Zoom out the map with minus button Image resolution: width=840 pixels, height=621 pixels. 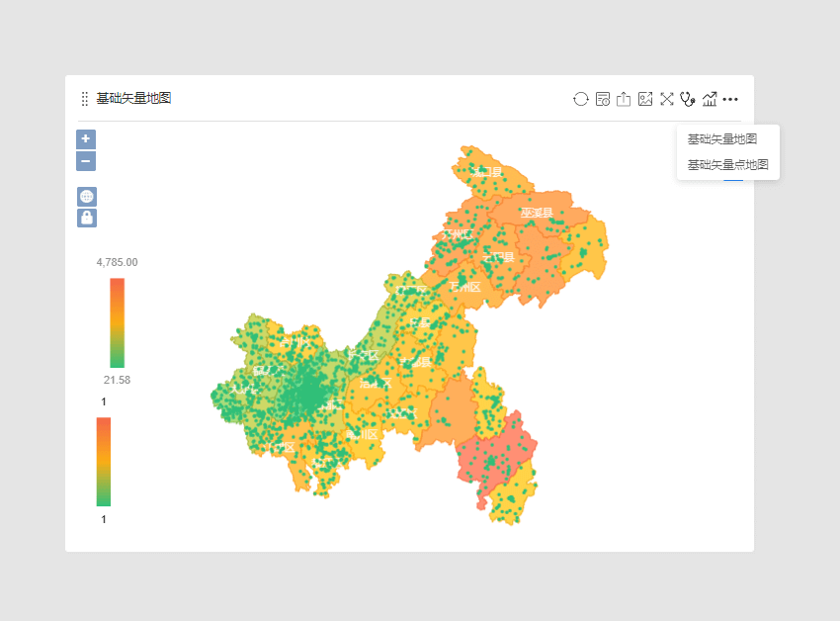tap(86, 160)
